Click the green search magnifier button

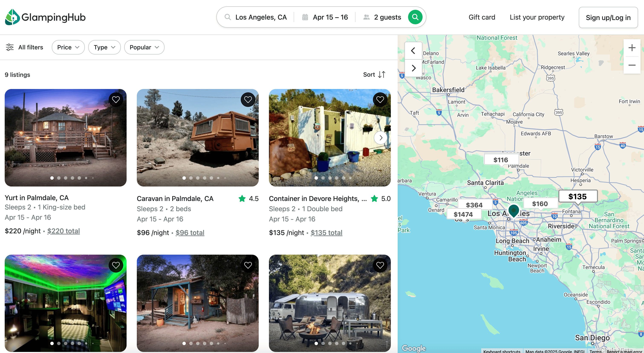(415, 17)
